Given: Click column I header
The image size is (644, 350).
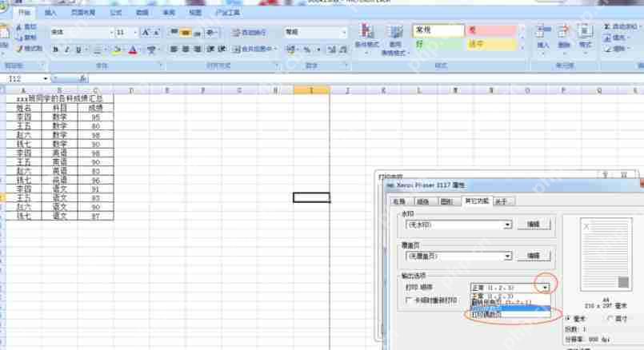Looking at the screenshot, I should (x=312, y=89).
